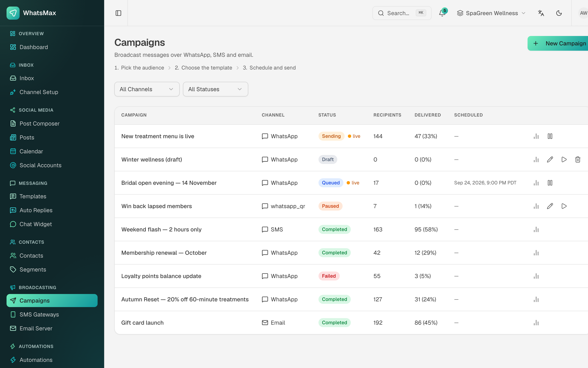Image resolution: width=588 pixels, height=368 pixels.
Task: View stats for Autumn Reset campaign
Action: tap(536, 299)
